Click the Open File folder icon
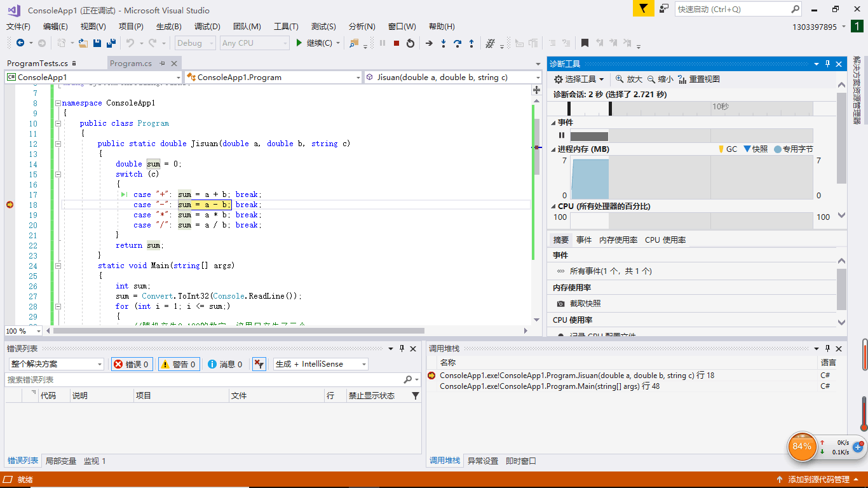The image size is (868, 488). point(83,43)
